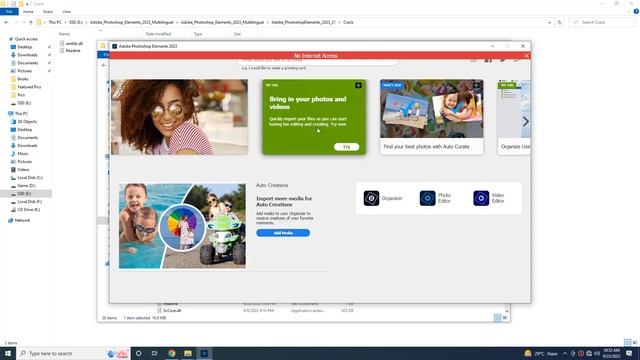The image size is (640, 360).
Task: Open Google Chrome from the taskbar
Action: point(171,353)
